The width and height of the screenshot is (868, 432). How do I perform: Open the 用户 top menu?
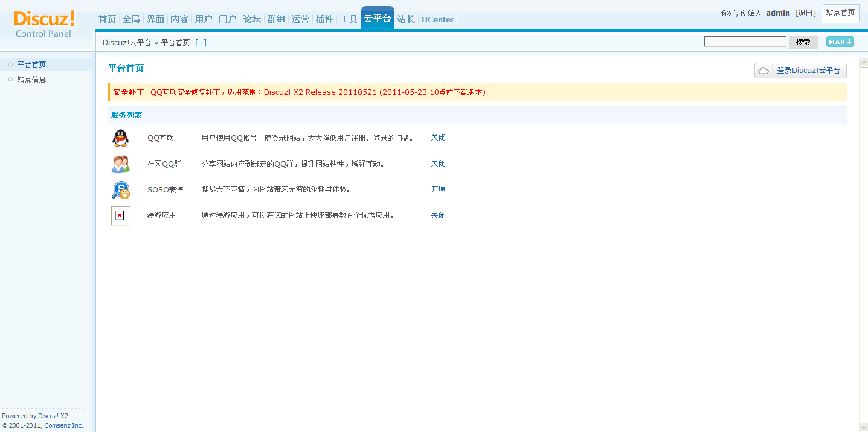[x=204, y=19]
